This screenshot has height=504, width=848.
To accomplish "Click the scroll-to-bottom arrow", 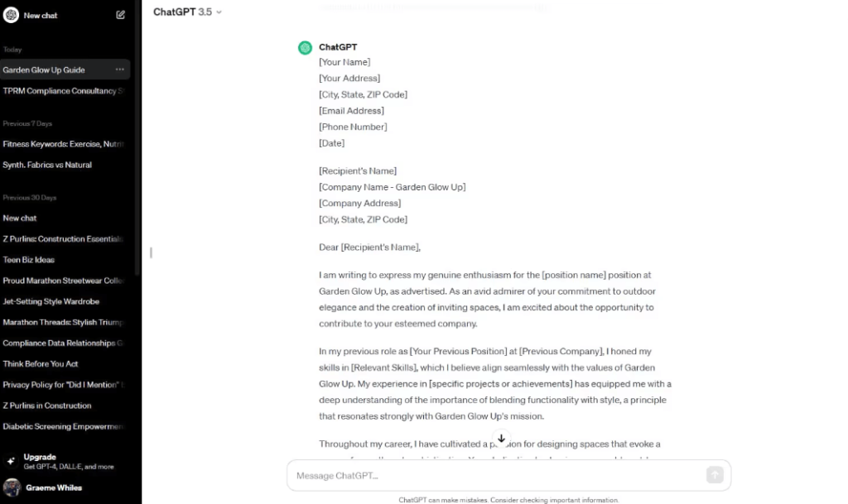I will point(501,439).
